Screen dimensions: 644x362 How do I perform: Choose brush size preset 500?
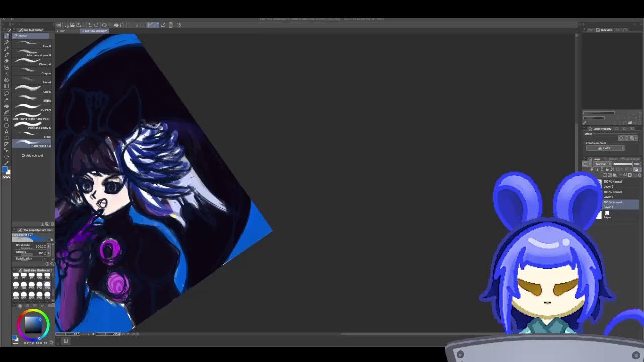[x=24, y=295]
